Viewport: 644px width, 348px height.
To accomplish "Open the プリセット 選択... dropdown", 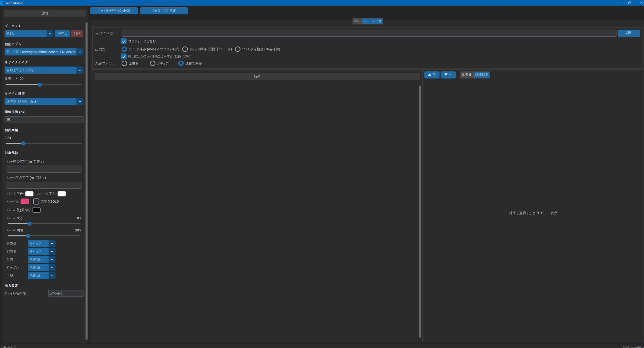I will click(29, 34).
